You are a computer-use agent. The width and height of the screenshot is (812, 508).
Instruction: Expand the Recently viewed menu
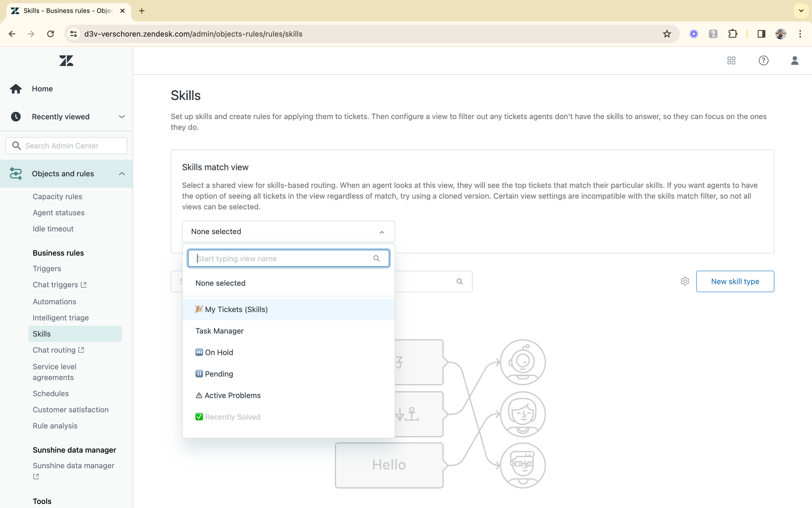click(x=121, y=117)
